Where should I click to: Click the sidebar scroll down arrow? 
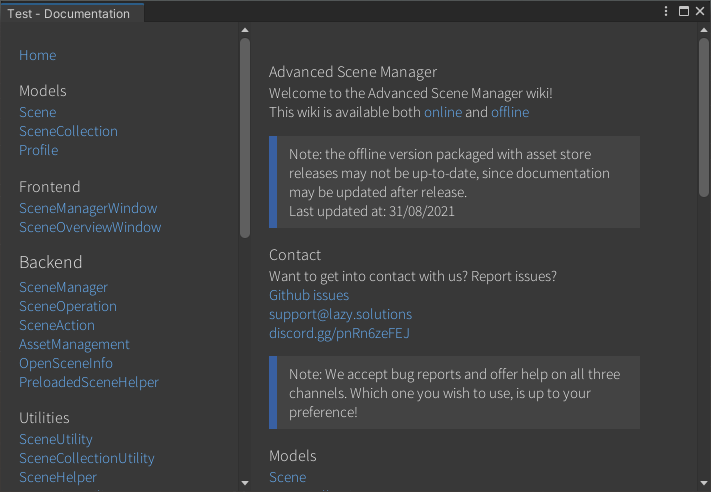[245, 483]
